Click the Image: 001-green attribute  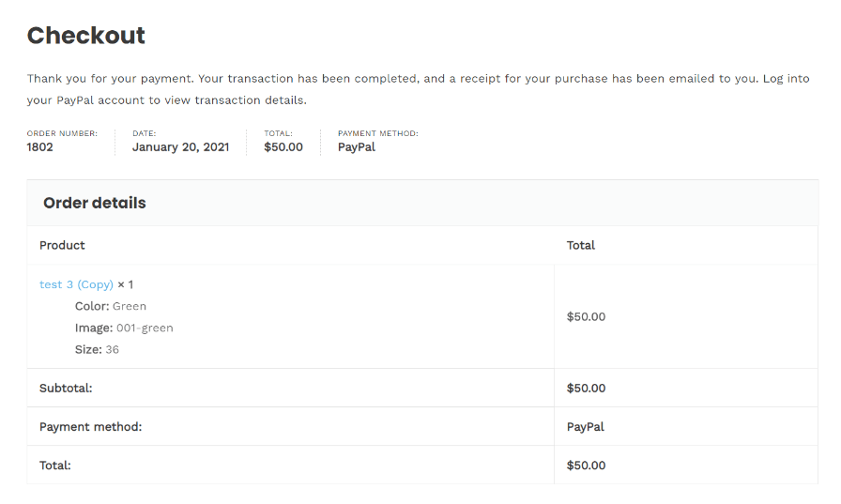tap(124, 328)
